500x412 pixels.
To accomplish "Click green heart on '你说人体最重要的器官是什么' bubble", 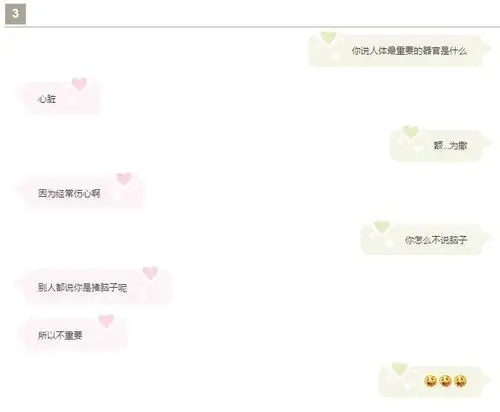I will tap(328, 38).
